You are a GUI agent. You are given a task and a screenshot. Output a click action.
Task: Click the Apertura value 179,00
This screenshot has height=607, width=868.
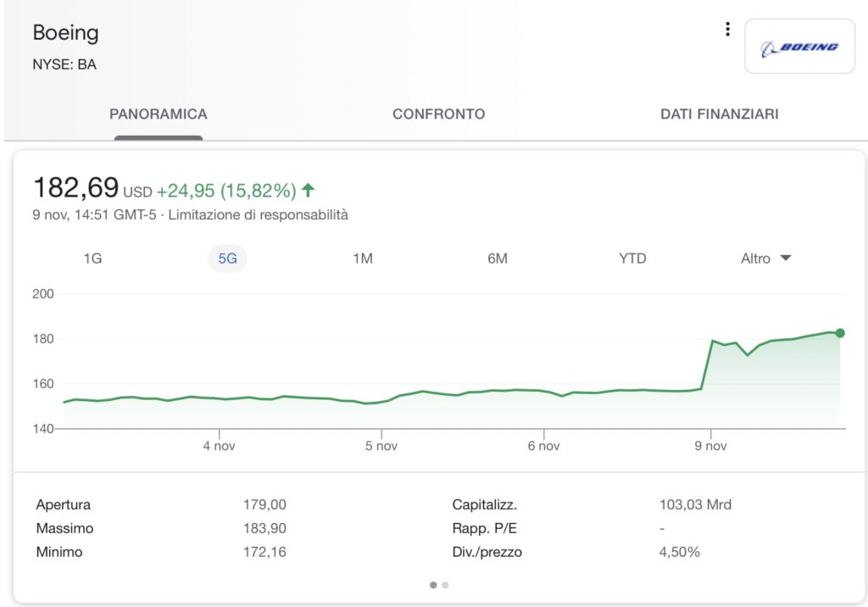(264, 504)
